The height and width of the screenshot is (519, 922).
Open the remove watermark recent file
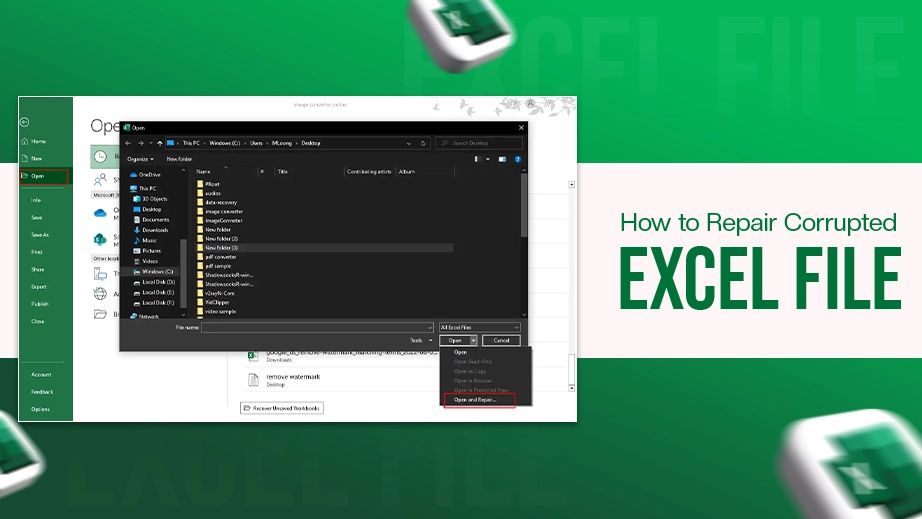pyautogui.click(x=293, y=380)
